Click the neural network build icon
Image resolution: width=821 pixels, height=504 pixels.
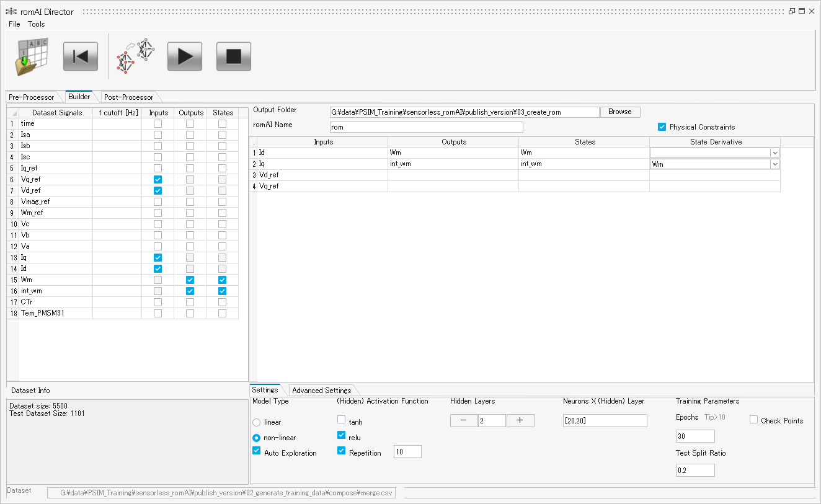136,56
